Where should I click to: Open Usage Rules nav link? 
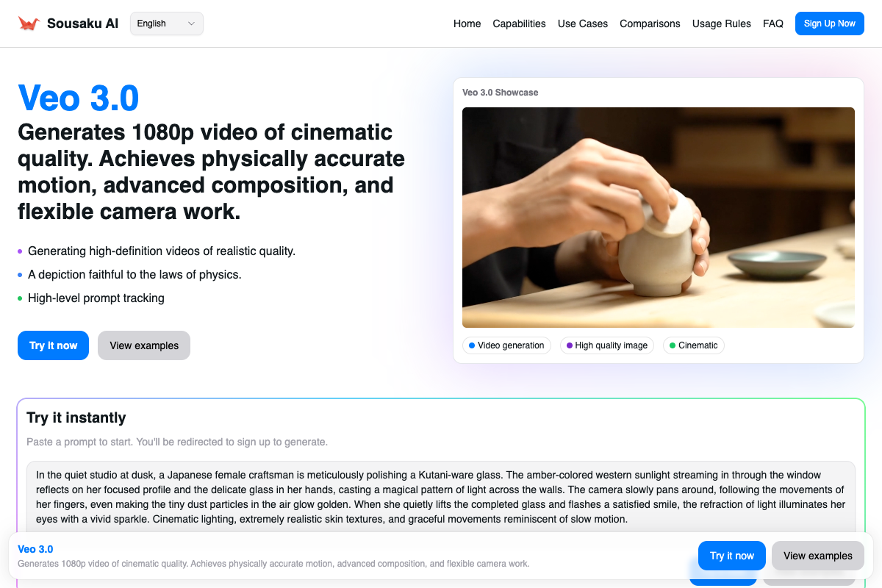click(x=722, y=24)
